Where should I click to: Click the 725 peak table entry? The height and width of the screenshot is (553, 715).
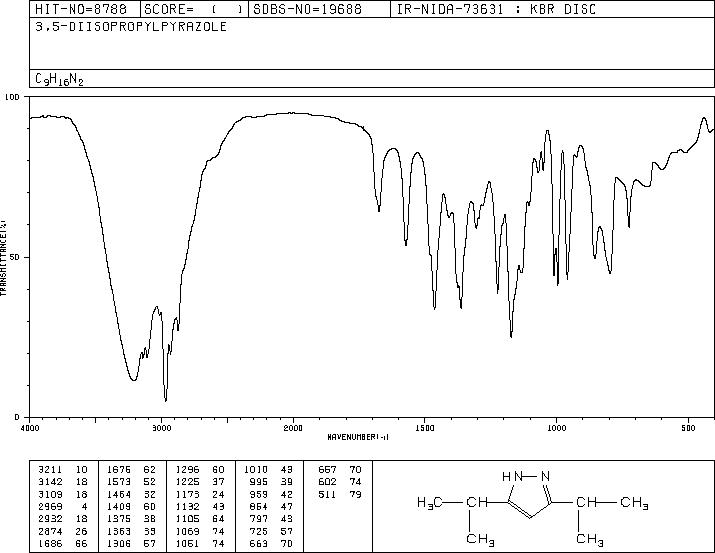(272, 532)
